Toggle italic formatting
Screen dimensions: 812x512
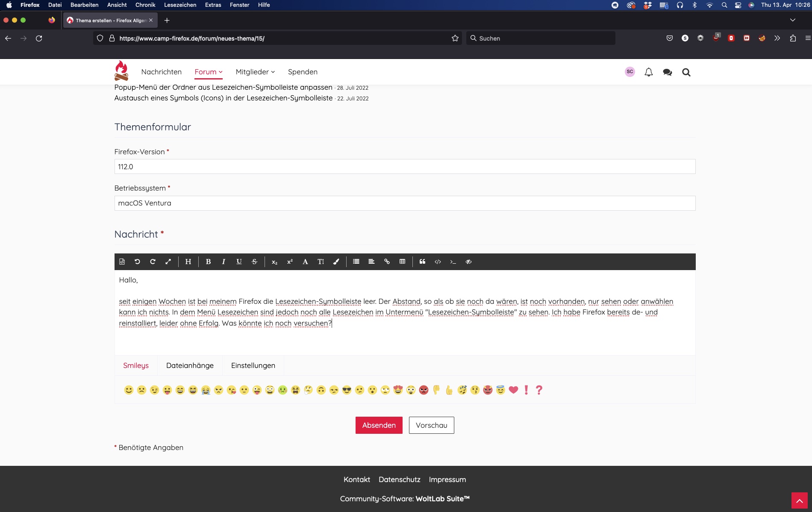[224, 262]
